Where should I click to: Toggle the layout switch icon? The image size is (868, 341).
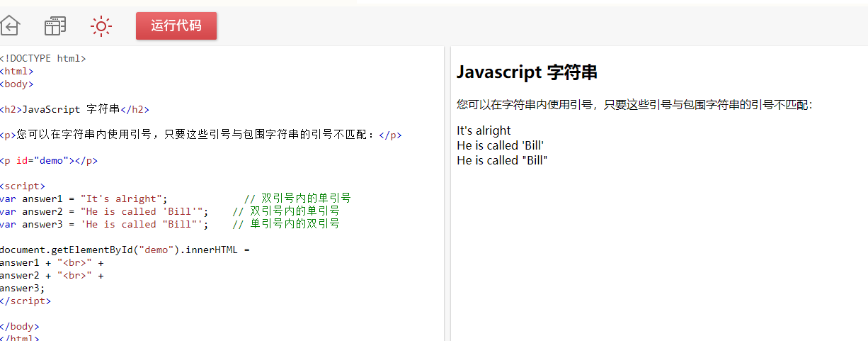(55, 26)
